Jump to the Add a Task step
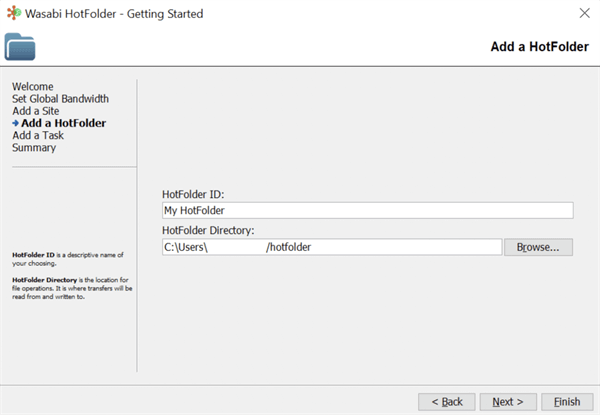 (38, 135)
